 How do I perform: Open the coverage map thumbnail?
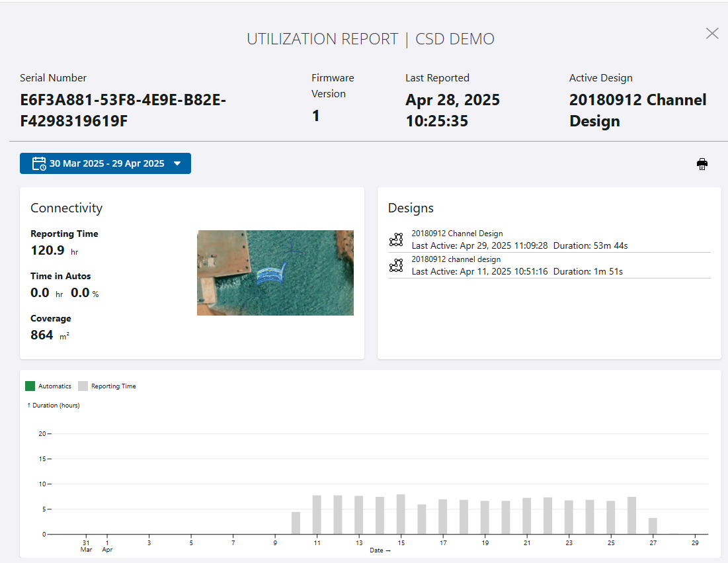(275, 273)
